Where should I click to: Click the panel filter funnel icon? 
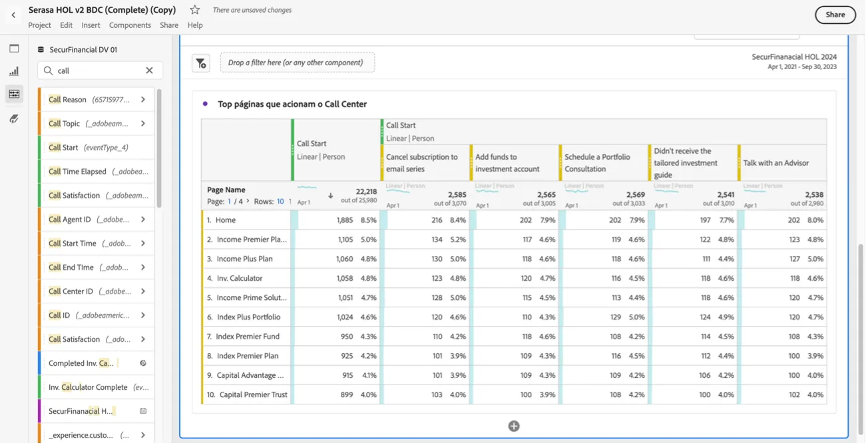[201, 63]
